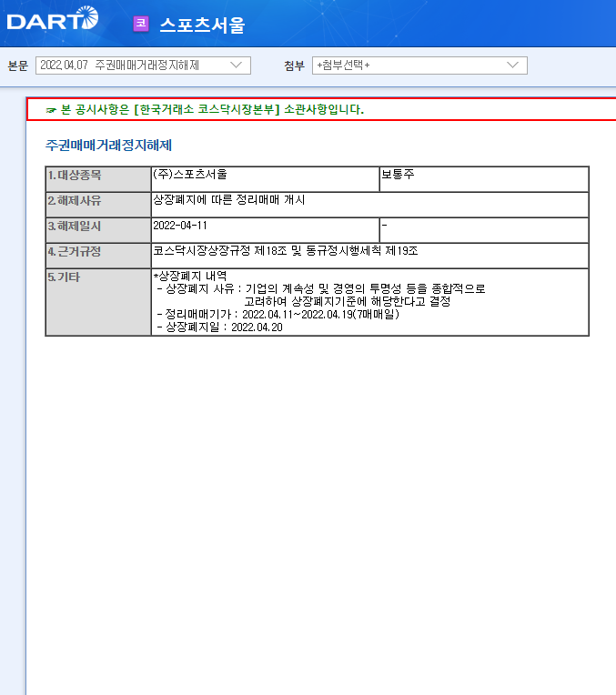Click the 2022-04-11 date cell

[x=265, y=230]
